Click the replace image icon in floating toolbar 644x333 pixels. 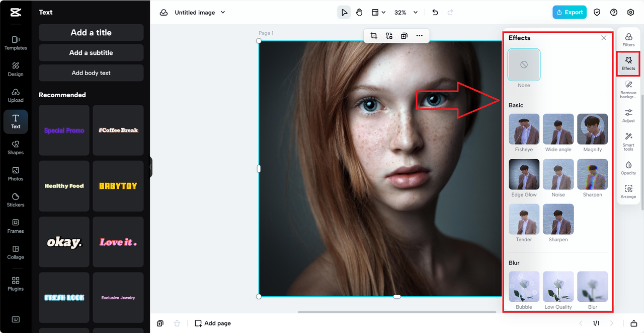389,36
